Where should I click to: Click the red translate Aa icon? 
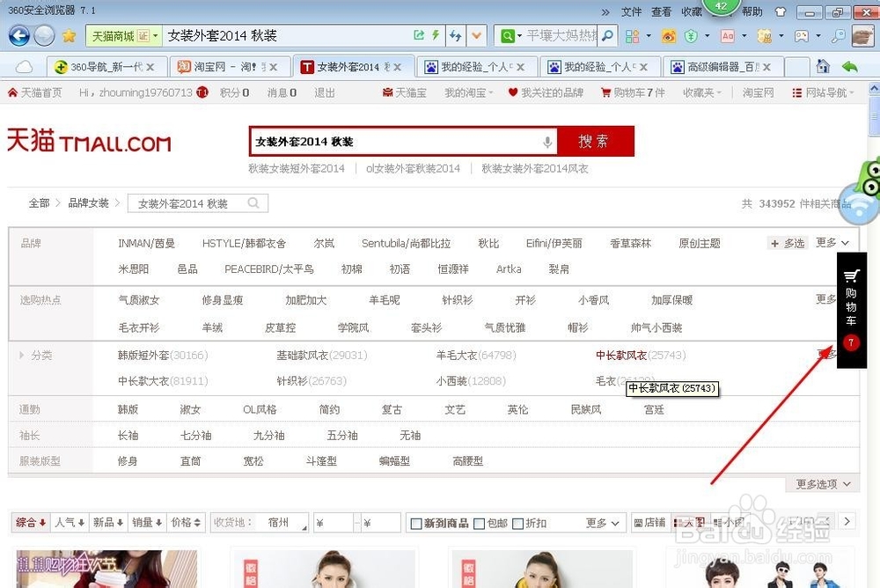point(728,36)
